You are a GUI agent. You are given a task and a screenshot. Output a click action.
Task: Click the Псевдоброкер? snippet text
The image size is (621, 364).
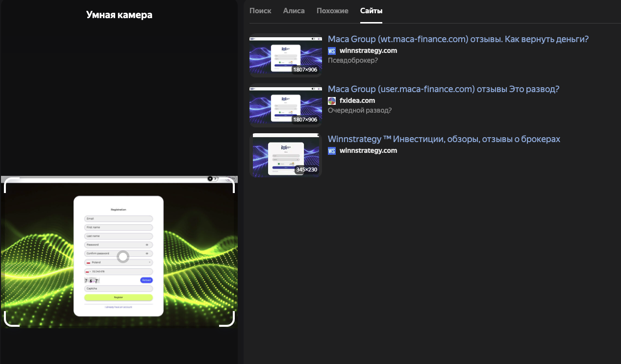(x=353, y=60)
